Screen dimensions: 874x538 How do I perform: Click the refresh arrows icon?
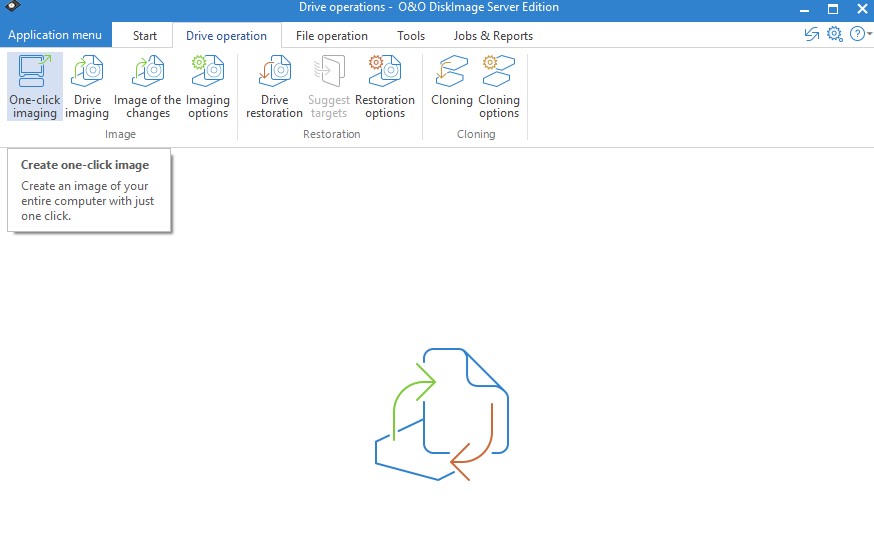(x=812, y=34)
